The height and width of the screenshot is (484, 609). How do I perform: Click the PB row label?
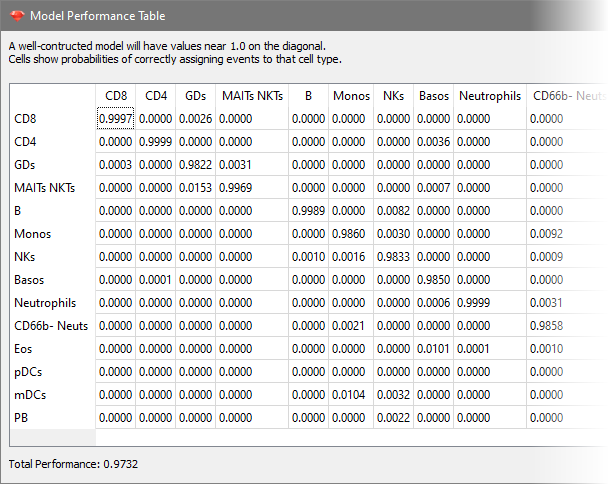click(21, 418)
